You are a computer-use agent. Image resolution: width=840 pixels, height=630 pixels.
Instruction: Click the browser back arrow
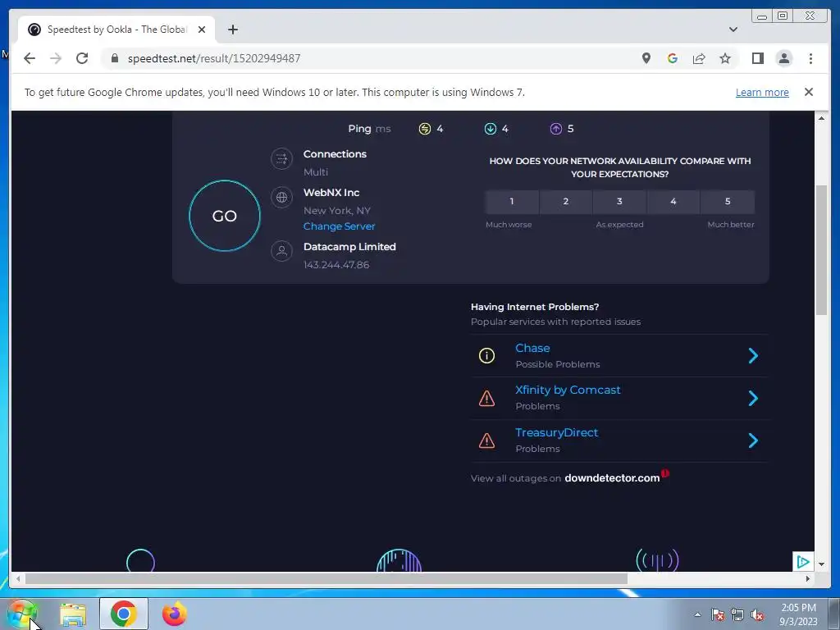point(30,58)
